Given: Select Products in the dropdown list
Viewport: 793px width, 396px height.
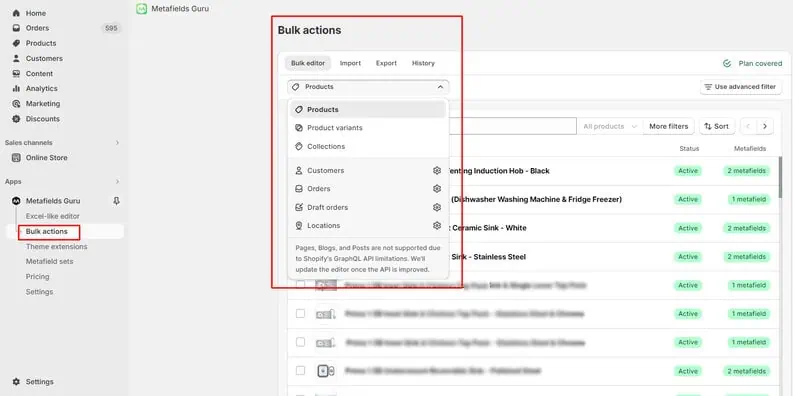Looking at the screenshot, I should click(x=368, y=109).
